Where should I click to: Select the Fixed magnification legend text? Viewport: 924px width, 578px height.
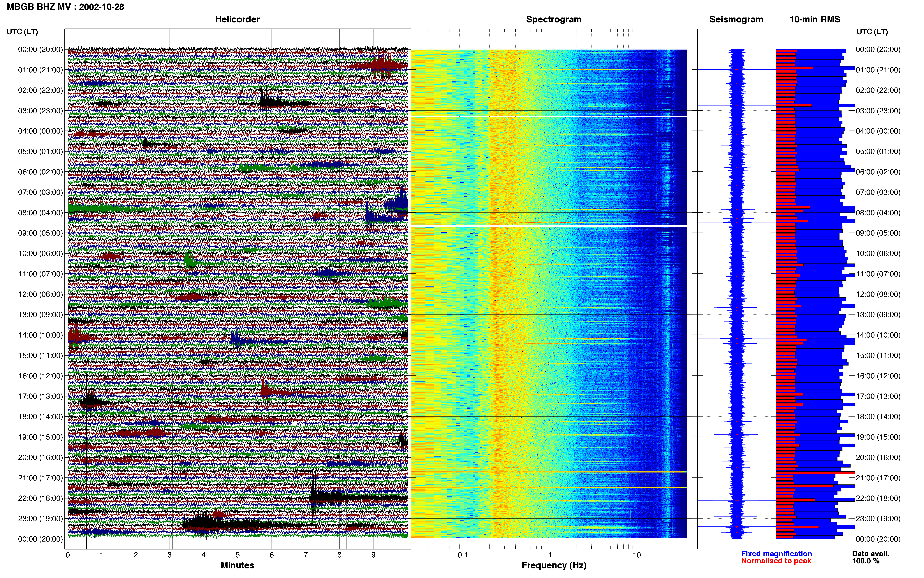(x=777, y=554)
